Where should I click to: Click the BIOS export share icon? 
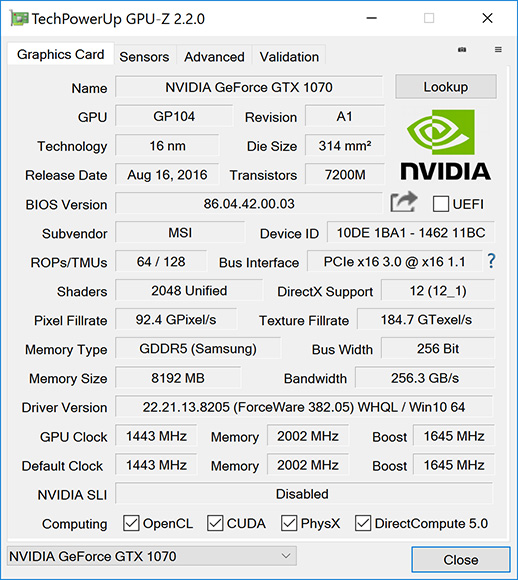point(404,202)
